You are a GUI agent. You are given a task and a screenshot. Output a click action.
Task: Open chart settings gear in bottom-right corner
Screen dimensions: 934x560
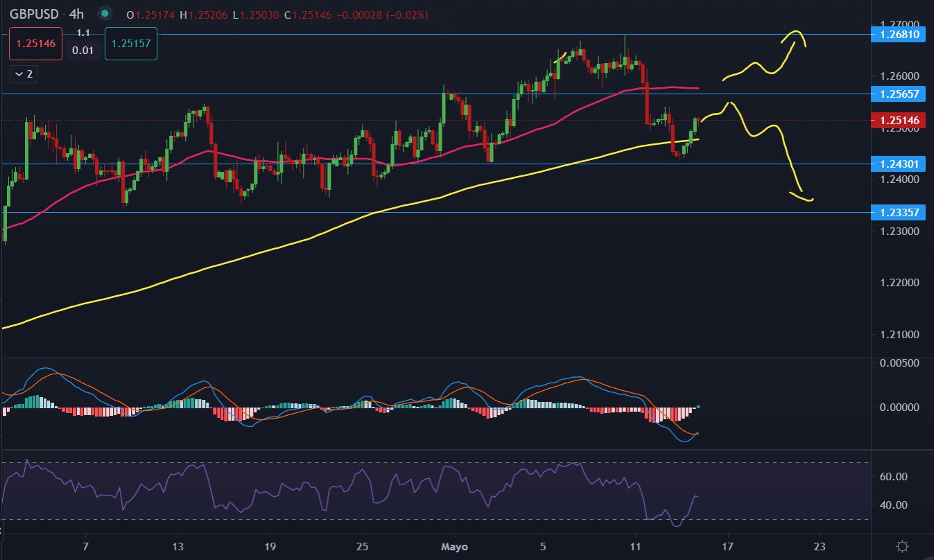point(902,546)
